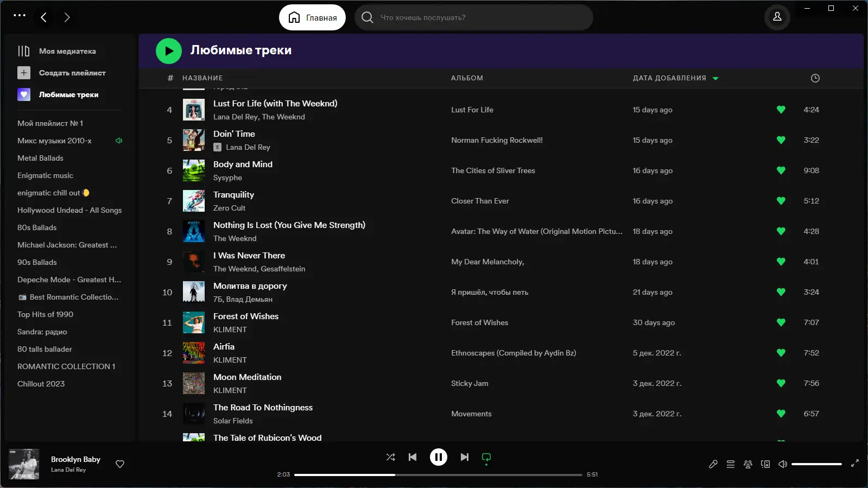Open artist Zero Cult
The image size is (868, 488).
click(x=229, y=208)
